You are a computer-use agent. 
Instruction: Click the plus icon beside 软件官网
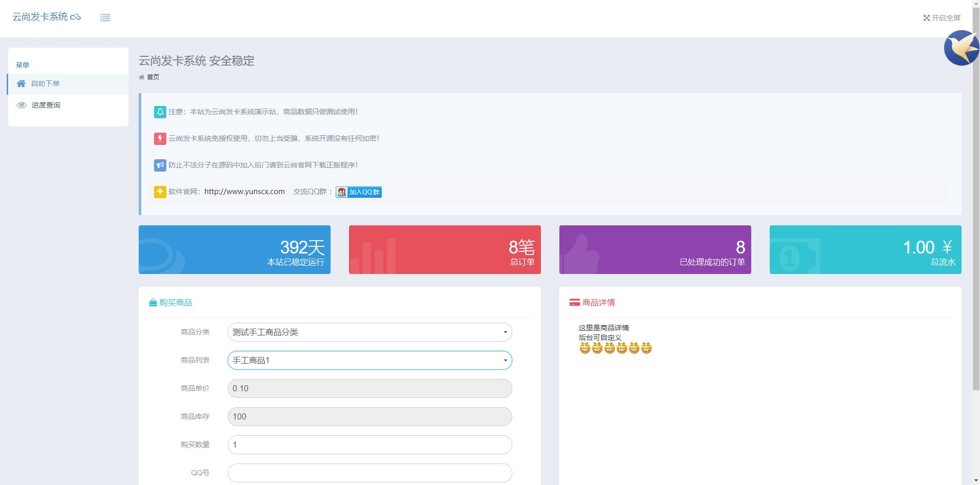tap(159, 192)
